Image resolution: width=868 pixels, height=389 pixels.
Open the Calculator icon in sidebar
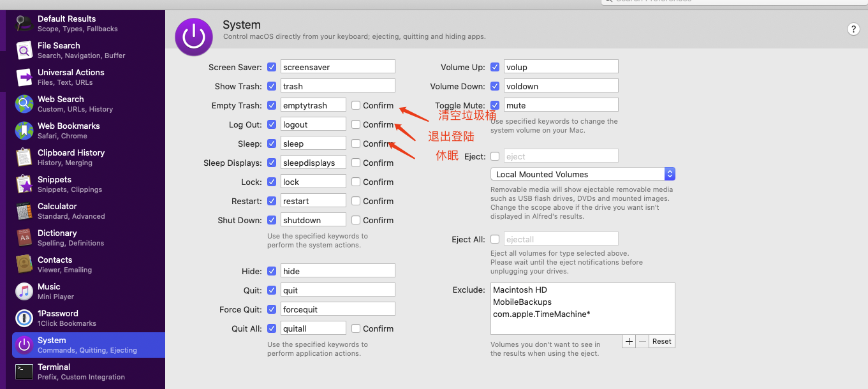(24, 211)
